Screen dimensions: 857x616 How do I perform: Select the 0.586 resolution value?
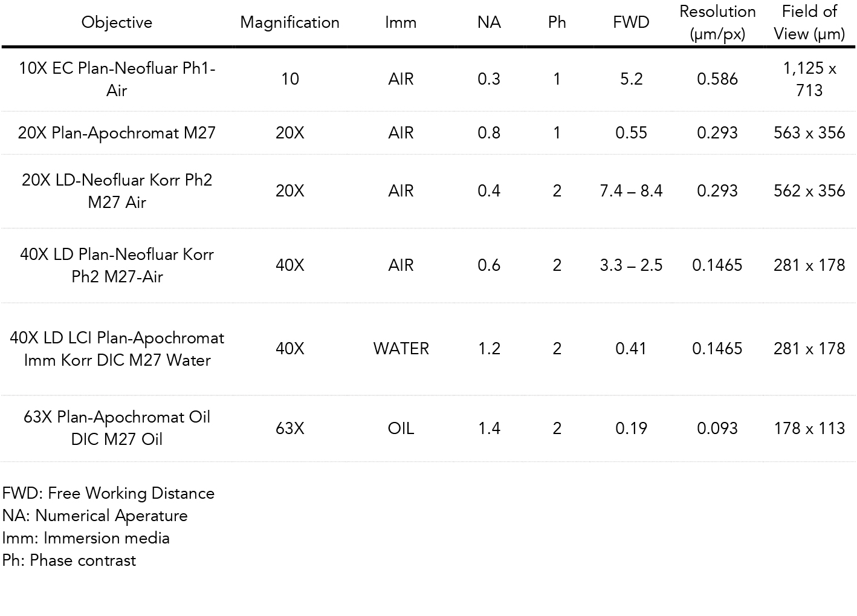(717, 79)
